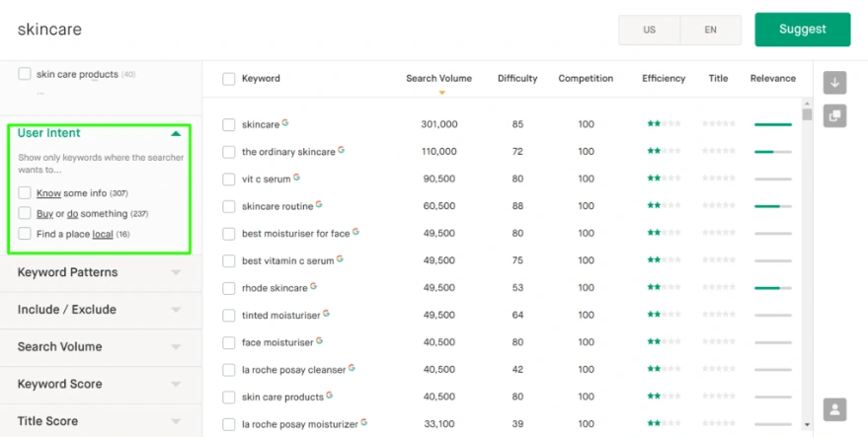The height and width of the screenshot is (437, 868).
Task: Click Google icon beside the ordinary skincare
Action: [341, 149]
